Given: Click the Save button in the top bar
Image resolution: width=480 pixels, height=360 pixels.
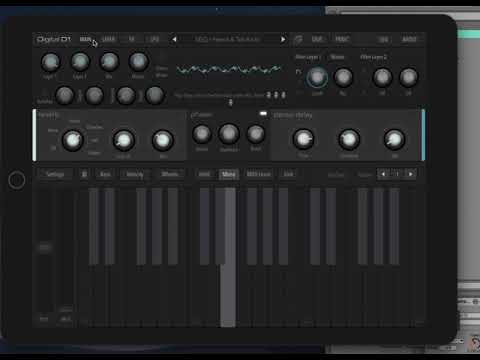Looking at the screenshot, I should [317, 39].
